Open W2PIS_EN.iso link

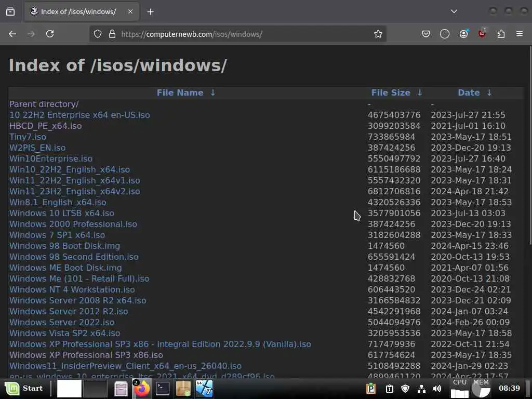coord(37,148)
